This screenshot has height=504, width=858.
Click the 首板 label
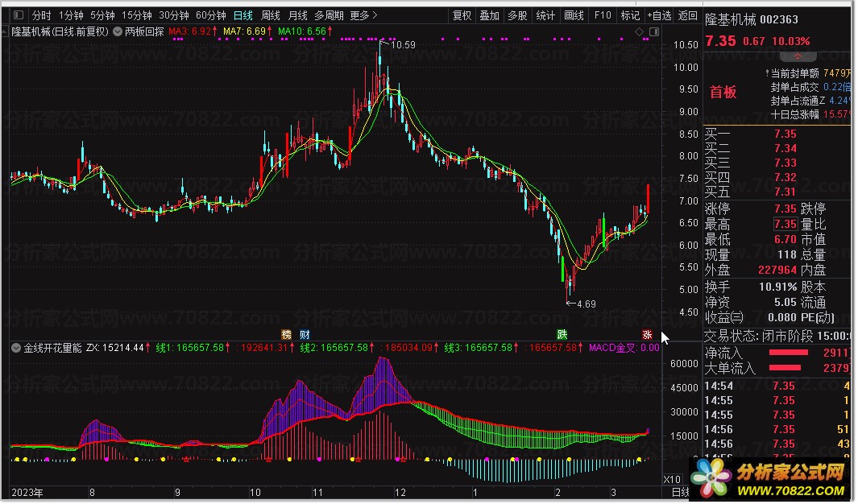pyautogui.click(x=723, y=92)
